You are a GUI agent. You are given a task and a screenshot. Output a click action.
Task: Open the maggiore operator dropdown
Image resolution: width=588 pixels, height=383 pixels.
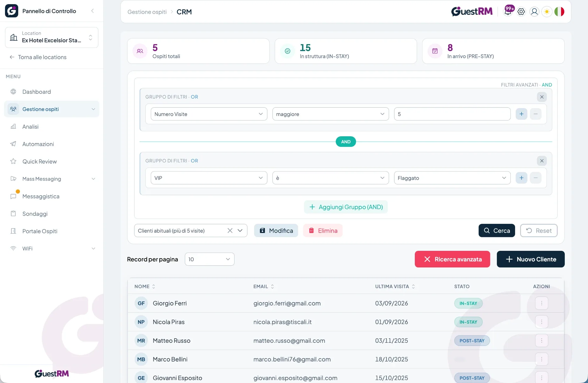coord(330,114)
